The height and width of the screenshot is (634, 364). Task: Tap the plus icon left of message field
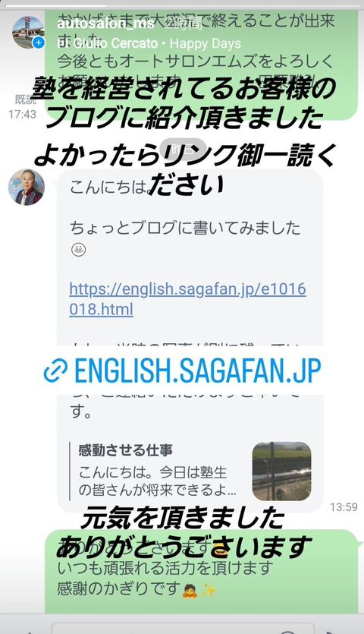pos(27,631)
